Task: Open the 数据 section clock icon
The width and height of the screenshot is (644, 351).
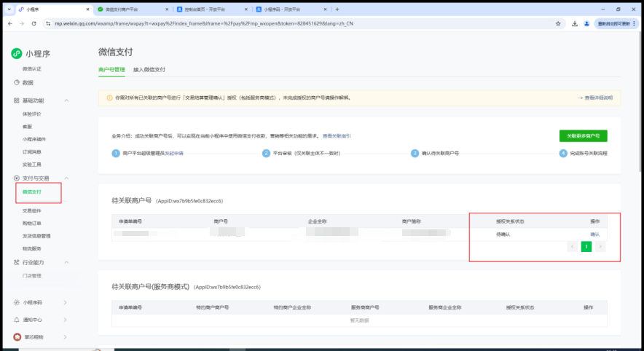Action: tap(17, 82)
